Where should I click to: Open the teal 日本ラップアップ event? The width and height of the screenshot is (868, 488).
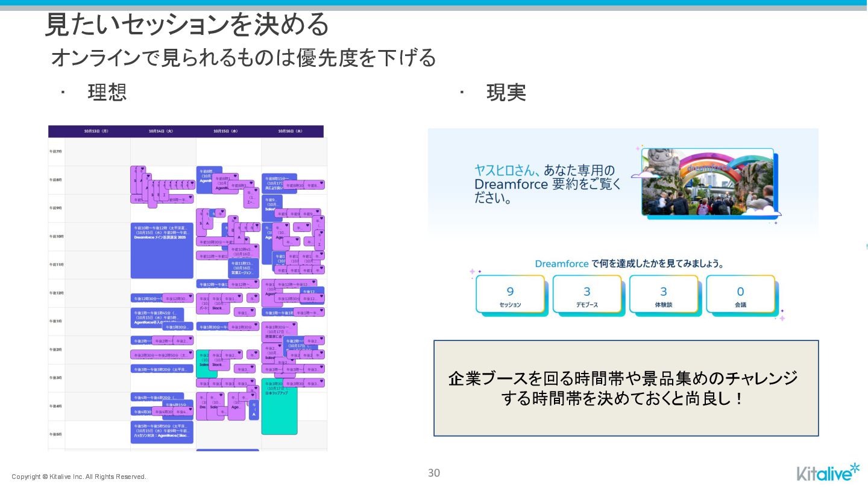point(279,407)
